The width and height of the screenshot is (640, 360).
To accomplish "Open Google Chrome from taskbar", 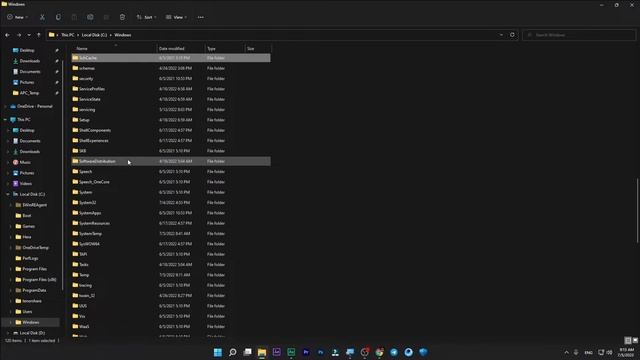I will [379, 352].
